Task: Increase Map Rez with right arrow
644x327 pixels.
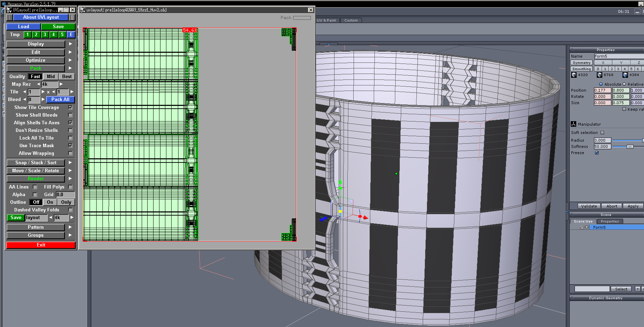Action: 61,84
